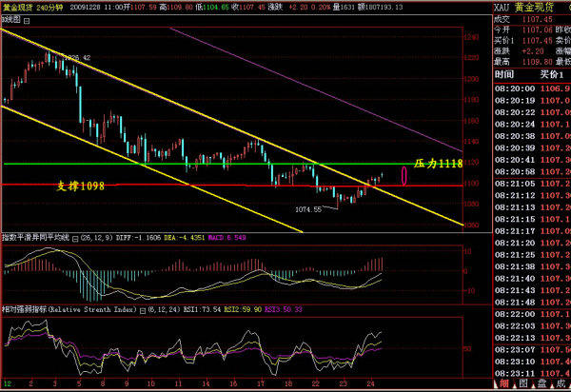Select the 08:20:19 tick row
The image size is (571, 392).
pos(532,101)
